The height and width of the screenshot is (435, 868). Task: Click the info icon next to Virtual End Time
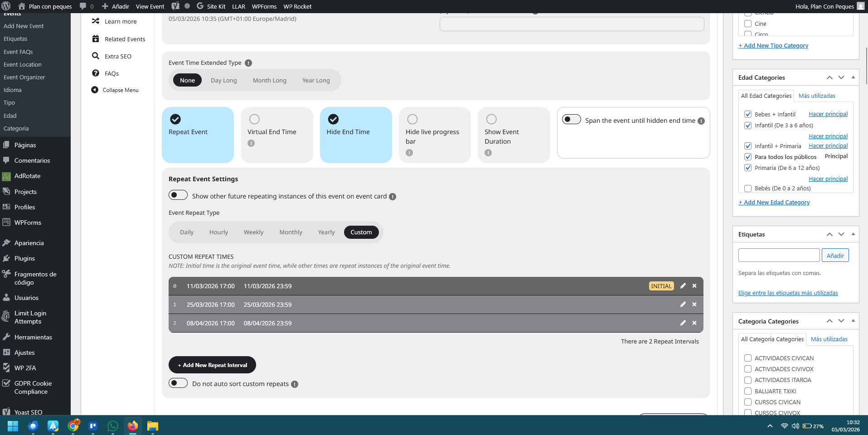click(x=251, y=143)
